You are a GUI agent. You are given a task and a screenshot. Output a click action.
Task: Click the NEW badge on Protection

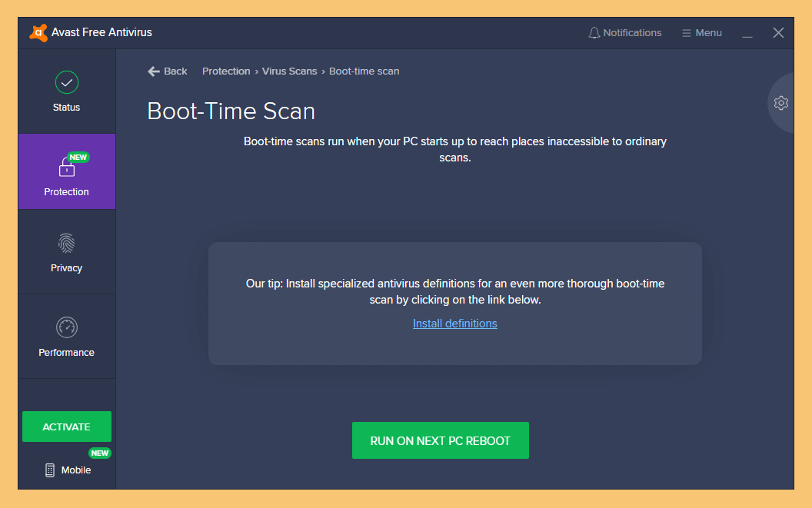coord(78,157)
